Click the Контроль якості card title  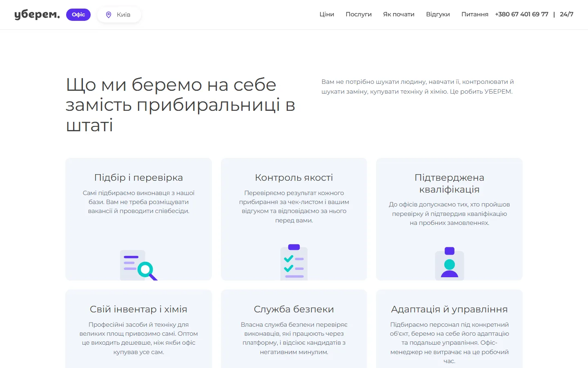[x=294, y=177]
